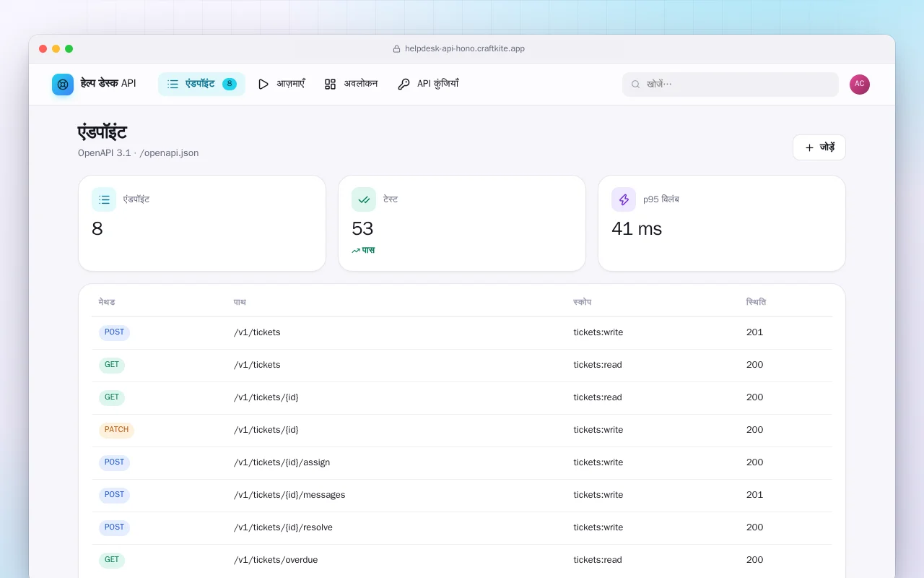Screen dimensions: 924x578
Task: Click the magnifier icon in the search bar
Action: (636, 85)
